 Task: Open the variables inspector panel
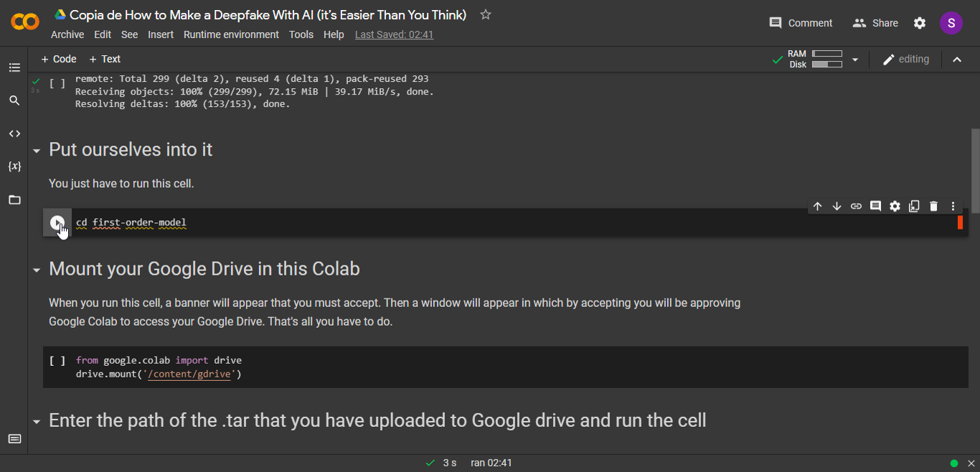click(14, 166)
